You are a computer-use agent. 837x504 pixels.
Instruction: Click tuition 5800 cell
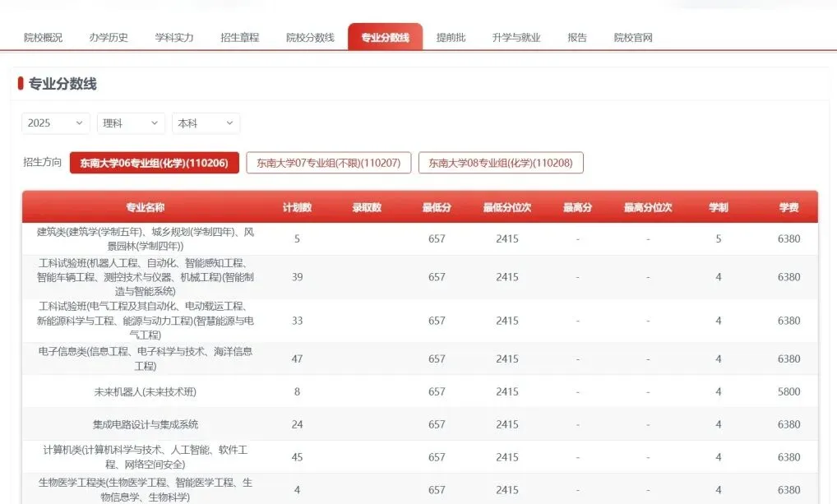(789, 392)
